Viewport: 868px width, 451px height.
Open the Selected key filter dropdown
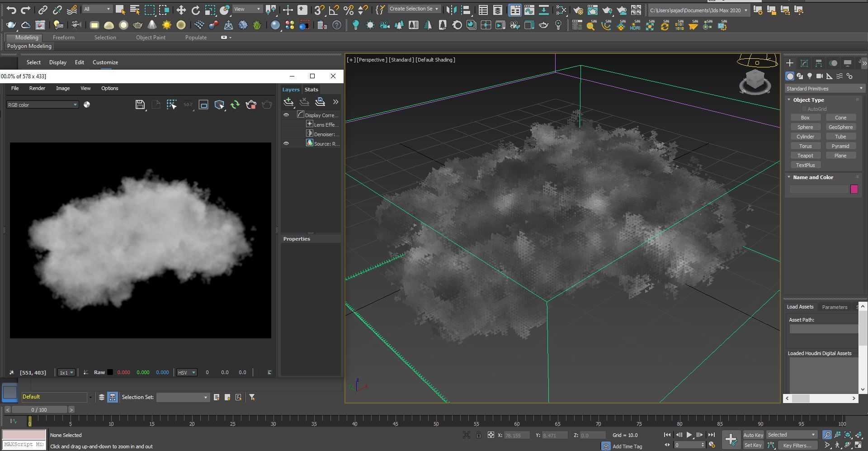(x=791, y=435)
